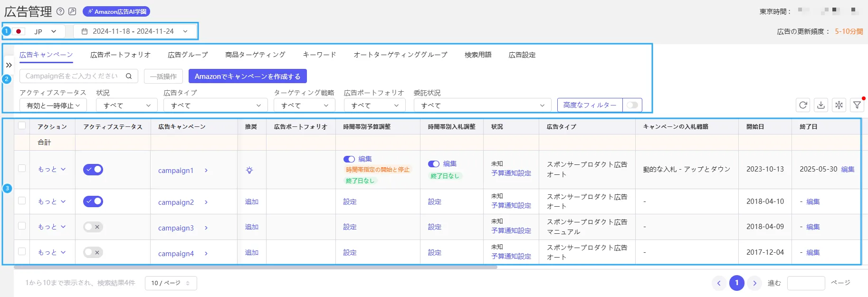868x297 pixels.
Task: Open アクティブステータス filter dropdown
Action: pyautogui.click(x=53, y=105)
